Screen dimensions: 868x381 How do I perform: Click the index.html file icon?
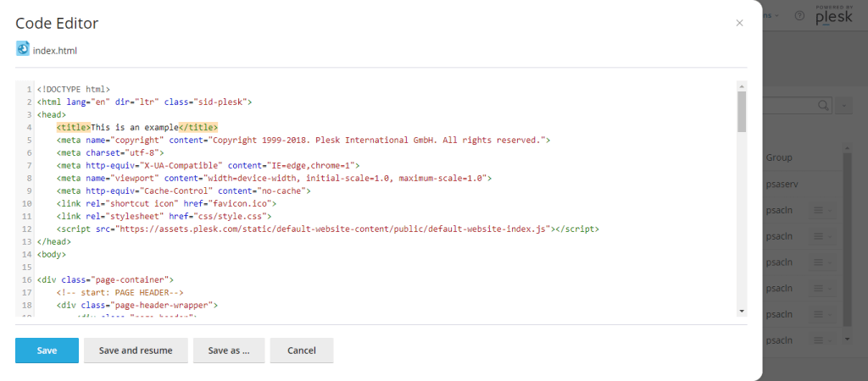(x=23, y=49)
